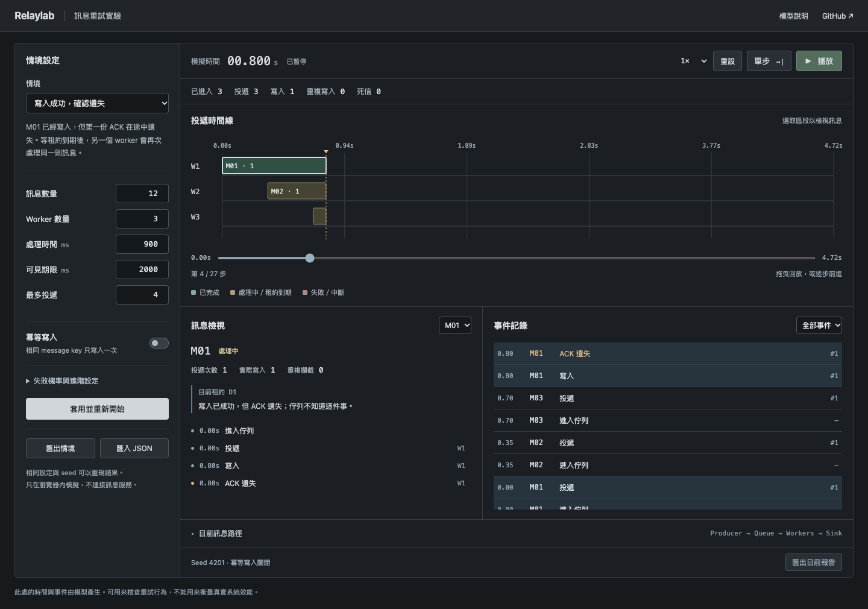Open the 全部事件 event filter dropdown

[x=819, y=326]
